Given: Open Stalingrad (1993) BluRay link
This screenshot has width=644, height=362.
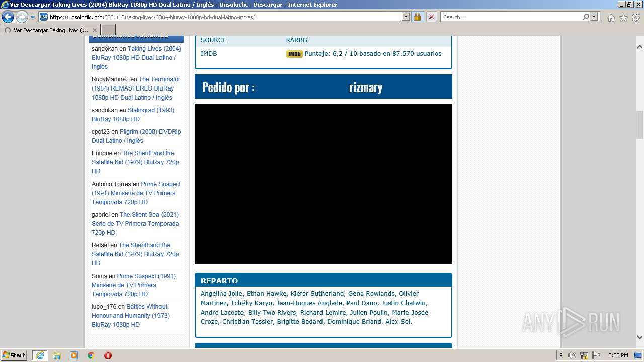Looking at the screenshot, I should click(133, 115).
